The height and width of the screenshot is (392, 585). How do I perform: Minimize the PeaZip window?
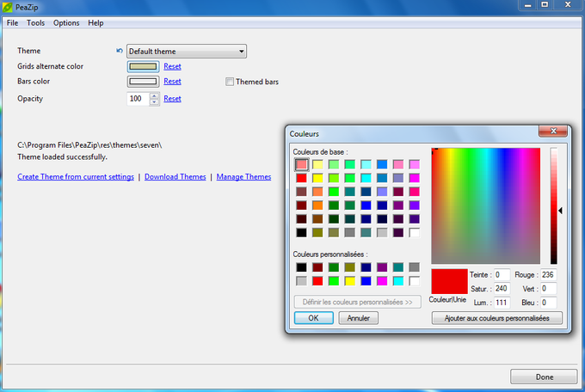click(527, 5)
